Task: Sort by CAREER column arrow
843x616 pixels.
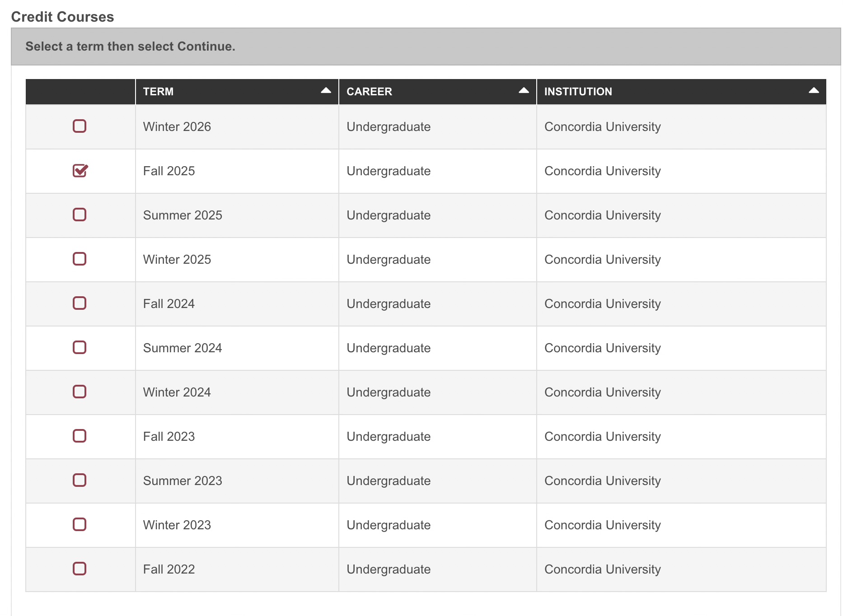Action: point(524,91)
